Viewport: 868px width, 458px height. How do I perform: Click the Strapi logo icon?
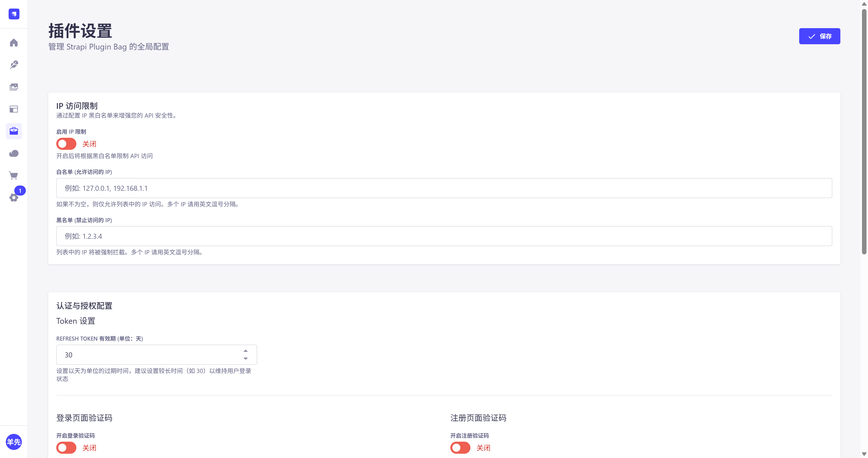click(14, 14)
